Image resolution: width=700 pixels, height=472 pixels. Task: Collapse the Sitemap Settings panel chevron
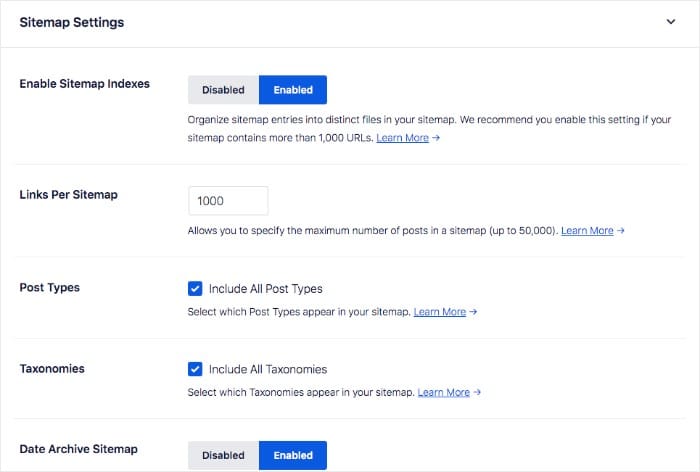tap(671, 21)
